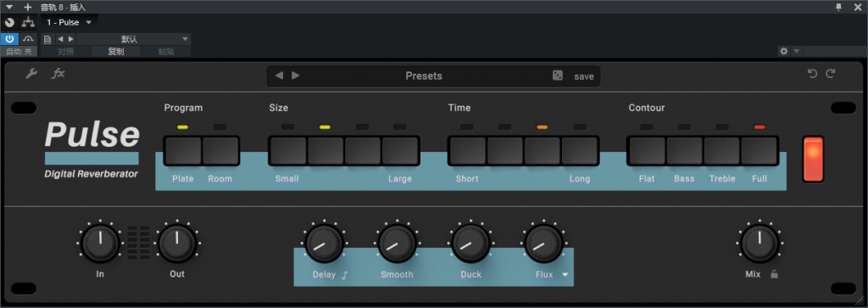This screenshot has width=868, height=308.
Task: Click the redo arrow icon
Action: pyautogui.click(x=831, y=74)
